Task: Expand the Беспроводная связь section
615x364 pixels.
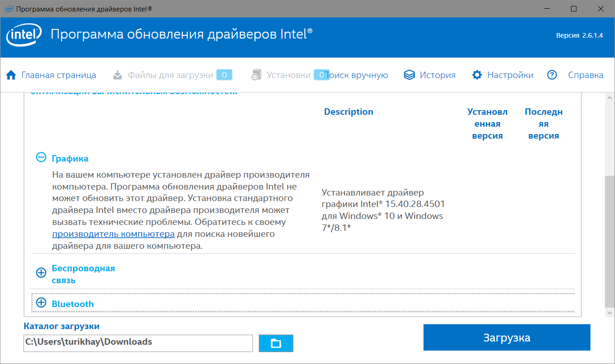Action: tap(41, 273)
